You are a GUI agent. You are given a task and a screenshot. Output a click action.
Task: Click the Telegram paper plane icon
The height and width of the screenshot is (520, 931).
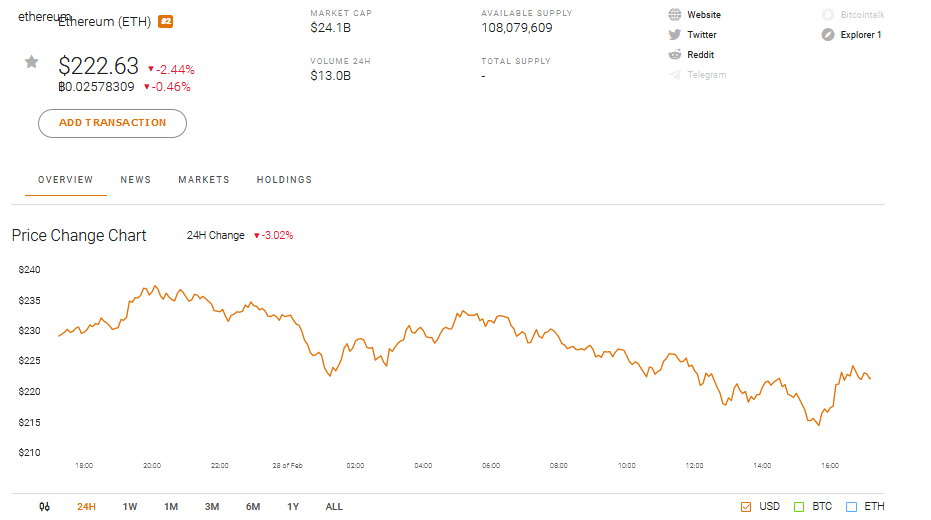[x=675, y=75]
